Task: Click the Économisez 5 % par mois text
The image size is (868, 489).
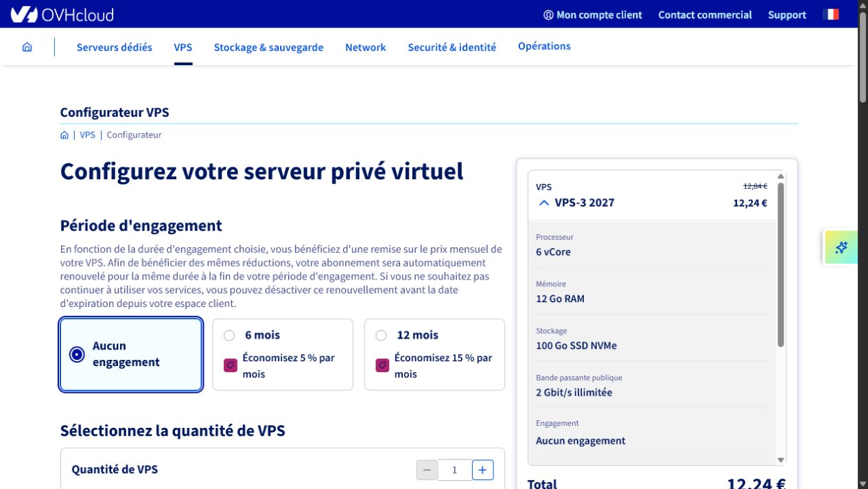Action: [x=289, y=366]
